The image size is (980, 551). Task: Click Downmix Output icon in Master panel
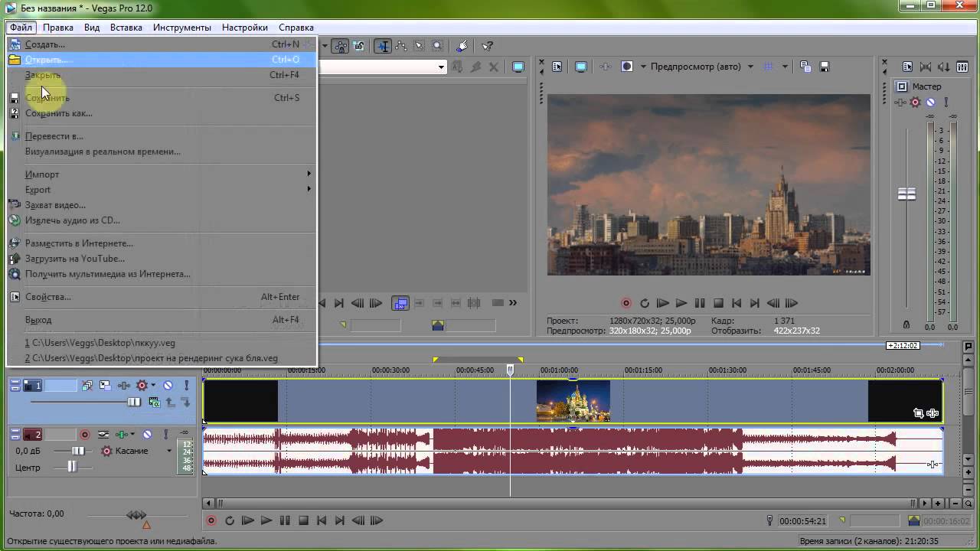pyautogui.click(x=926, y=67)
